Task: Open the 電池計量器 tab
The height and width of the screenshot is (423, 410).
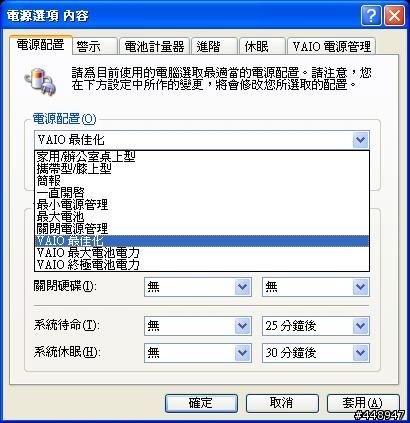Action: [x=154, y=46]
